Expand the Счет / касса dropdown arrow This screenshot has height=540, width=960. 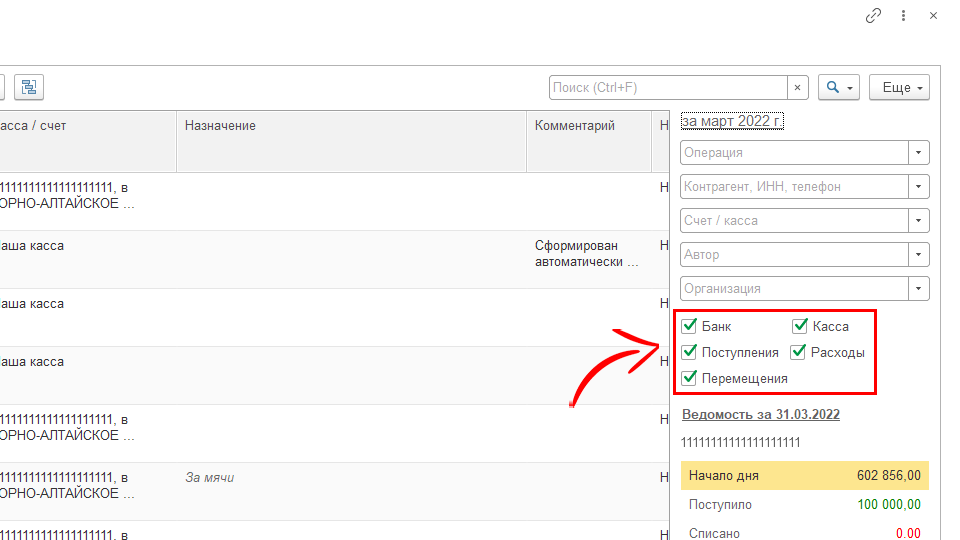[x=918, y=221]
